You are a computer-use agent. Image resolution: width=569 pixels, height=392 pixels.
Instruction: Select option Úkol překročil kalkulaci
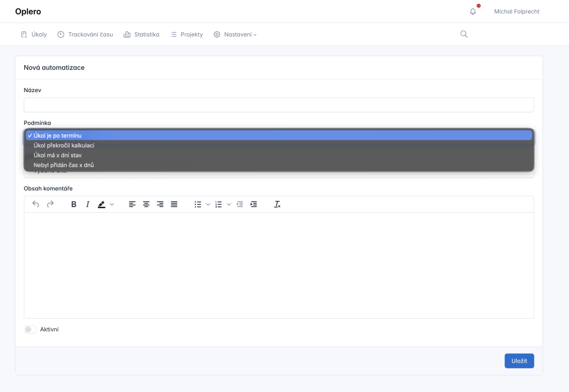point(64,145)
